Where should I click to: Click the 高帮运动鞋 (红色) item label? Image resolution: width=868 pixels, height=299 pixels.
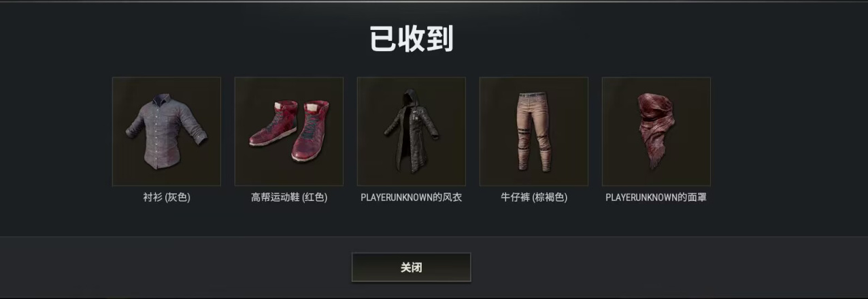point(289,198)
